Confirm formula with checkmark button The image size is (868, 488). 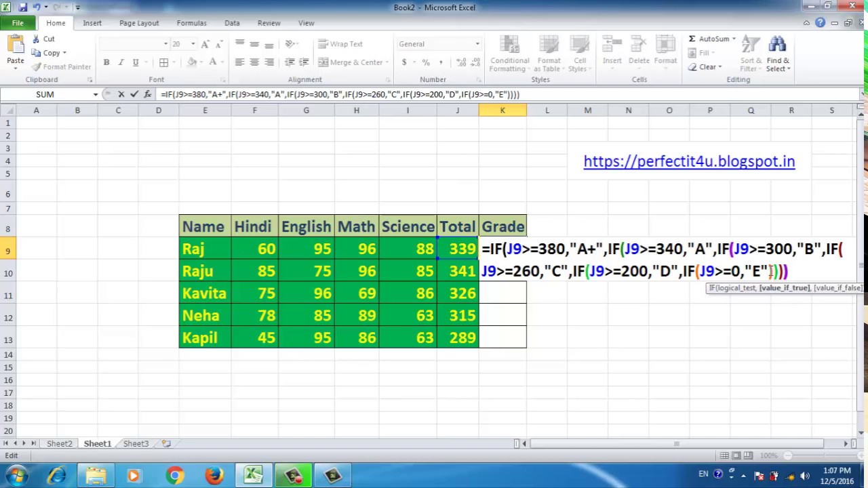coord(134,95)
